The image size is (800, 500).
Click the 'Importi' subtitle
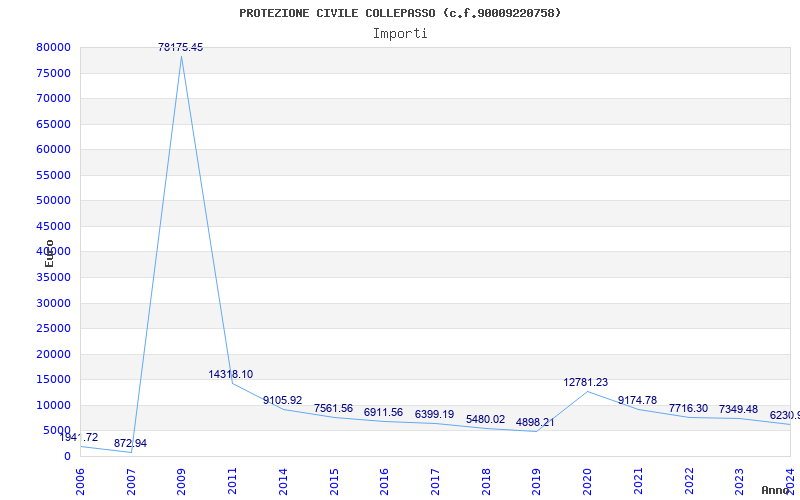point(400,34)
